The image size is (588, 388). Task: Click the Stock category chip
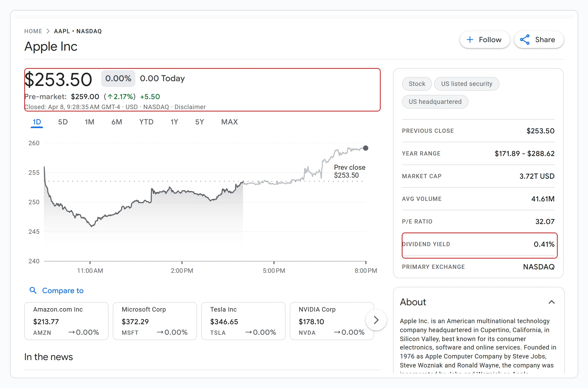pyautogui.click(x=416, y=84)
